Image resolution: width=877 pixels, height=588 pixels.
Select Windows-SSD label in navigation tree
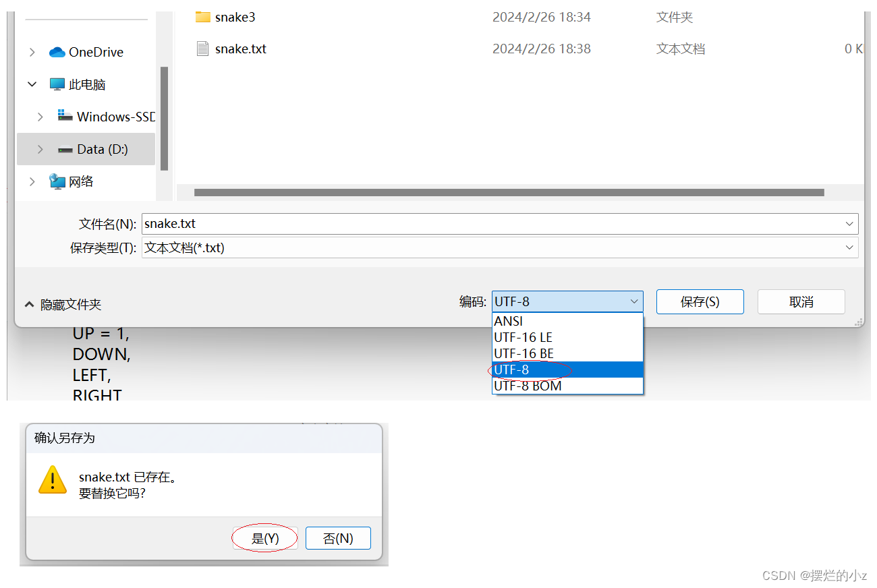[x=115, y=117]
